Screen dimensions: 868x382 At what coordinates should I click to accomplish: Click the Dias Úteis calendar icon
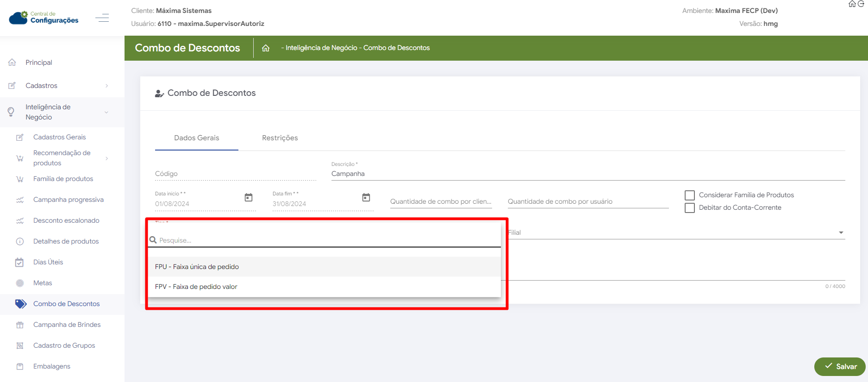pos(19,263)
